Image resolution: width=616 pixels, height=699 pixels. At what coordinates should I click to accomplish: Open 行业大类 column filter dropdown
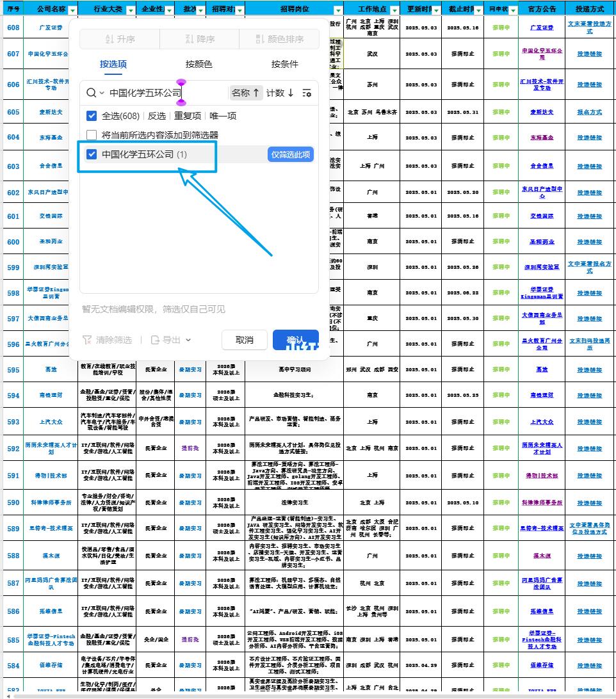131,10
